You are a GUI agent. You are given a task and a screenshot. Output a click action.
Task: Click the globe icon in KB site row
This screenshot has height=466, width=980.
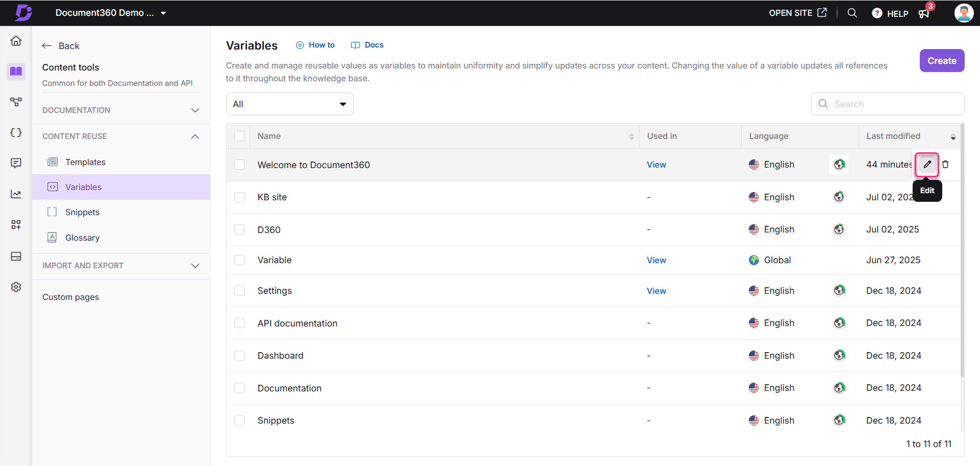tap(839, 197)
